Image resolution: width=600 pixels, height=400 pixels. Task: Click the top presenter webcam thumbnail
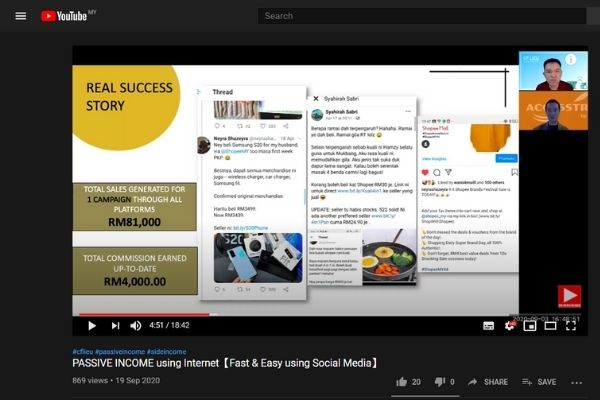(553, 71)
